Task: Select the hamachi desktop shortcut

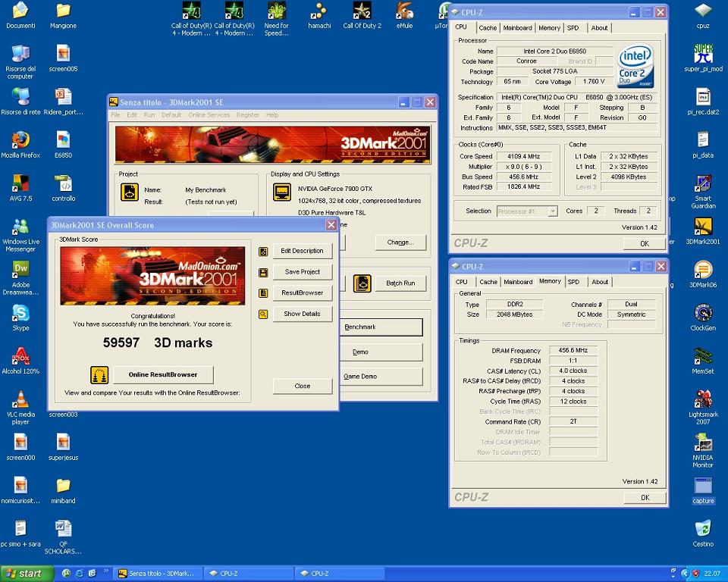Action: pyautogui.click(x=319, y=15)
